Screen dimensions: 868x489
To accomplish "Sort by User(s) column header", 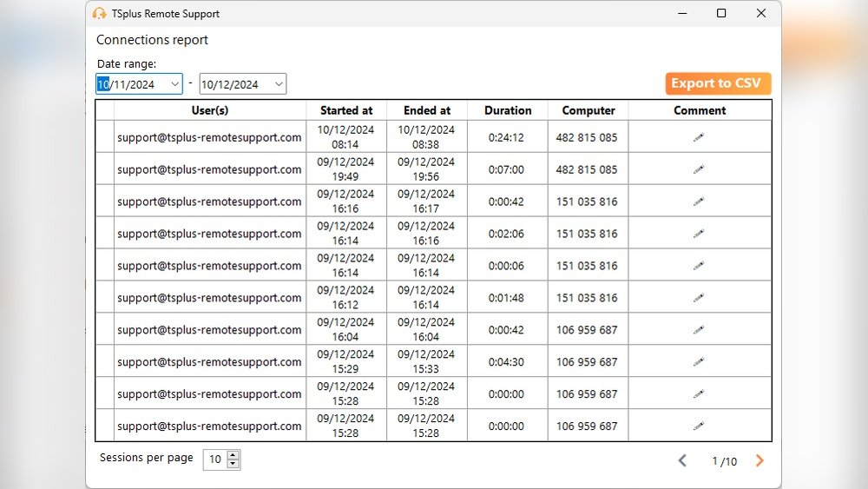I will [x=210, y=110].
